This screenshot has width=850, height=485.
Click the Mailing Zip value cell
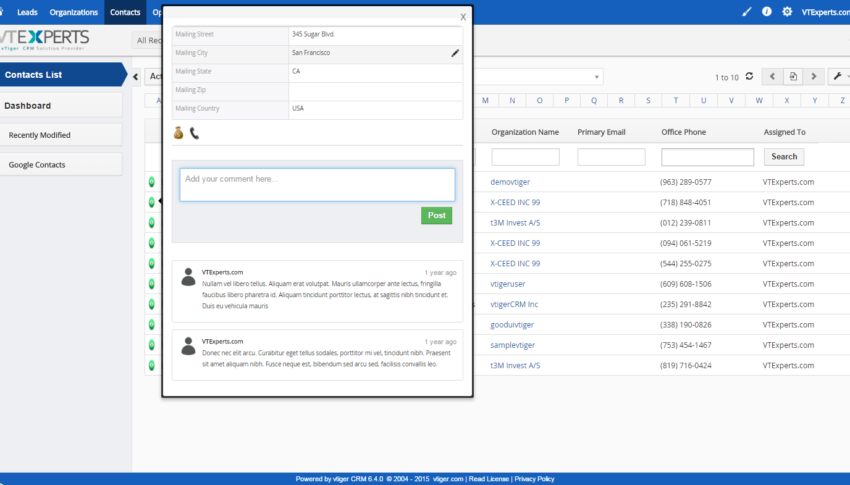pos(375,90)
